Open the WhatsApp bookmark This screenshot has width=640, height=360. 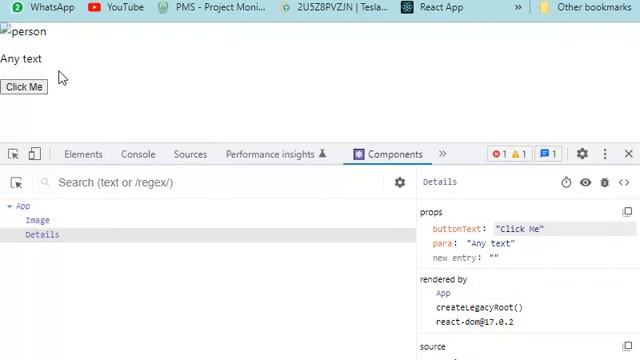(43, 7)
